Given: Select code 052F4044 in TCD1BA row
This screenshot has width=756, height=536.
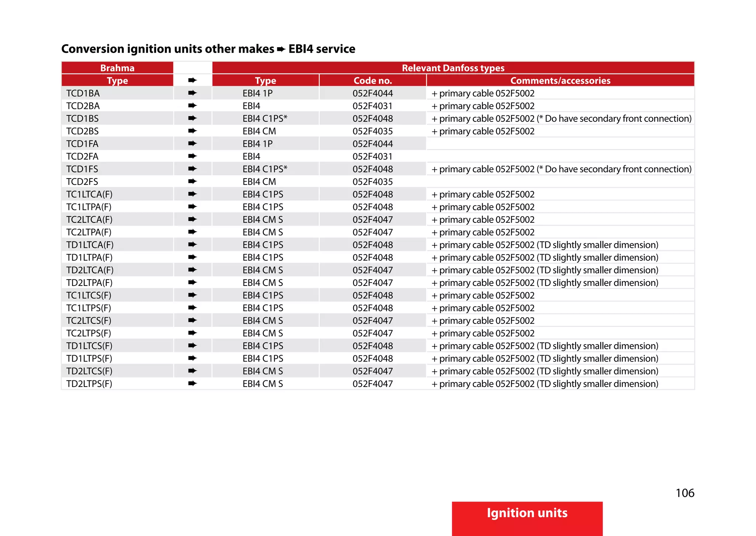Looking at the screenshot, I should pyautogui.click(x=372, y=93).
